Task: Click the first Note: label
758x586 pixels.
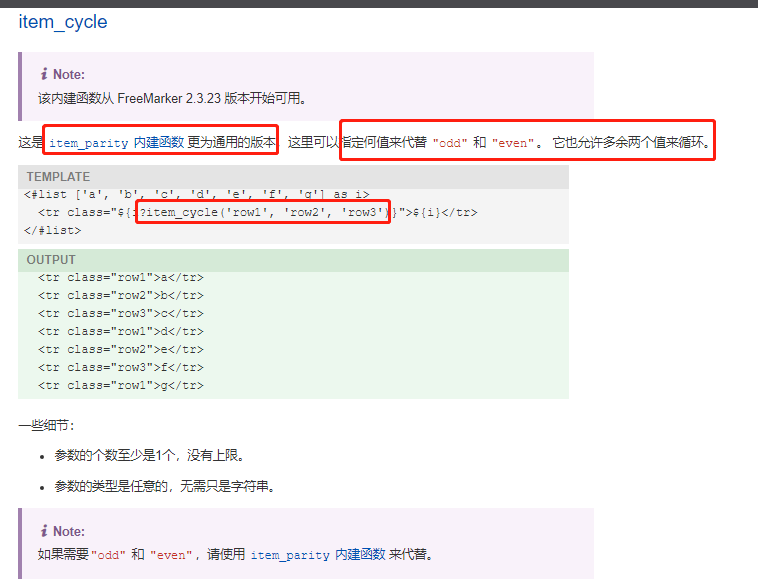Action: (69, 74)
